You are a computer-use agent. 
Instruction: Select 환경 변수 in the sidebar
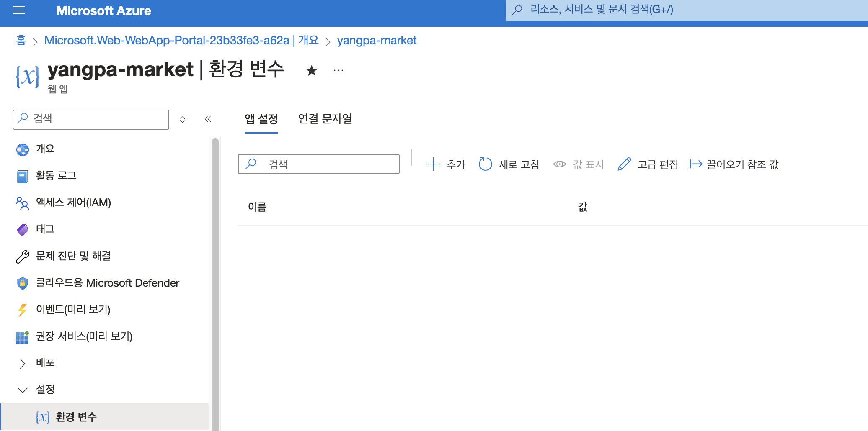(x=105, y=417)
